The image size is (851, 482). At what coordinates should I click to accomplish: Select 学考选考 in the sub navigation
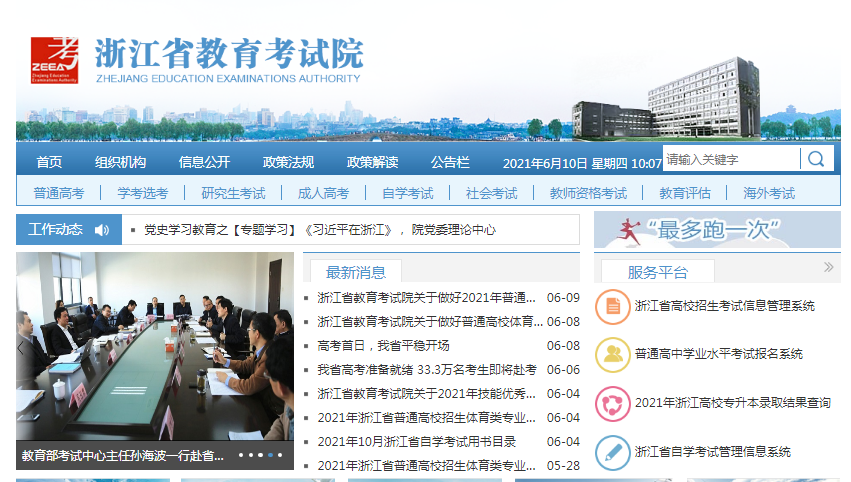click(143, 193)
